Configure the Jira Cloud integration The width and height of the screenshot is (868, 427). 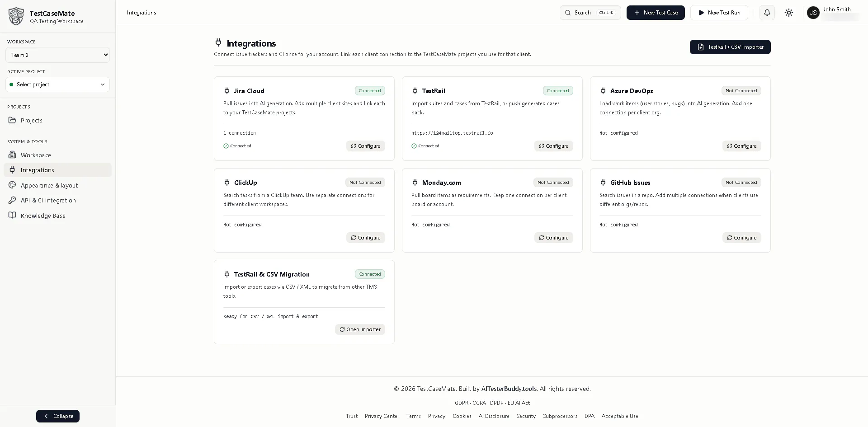(x=366, y=146)
